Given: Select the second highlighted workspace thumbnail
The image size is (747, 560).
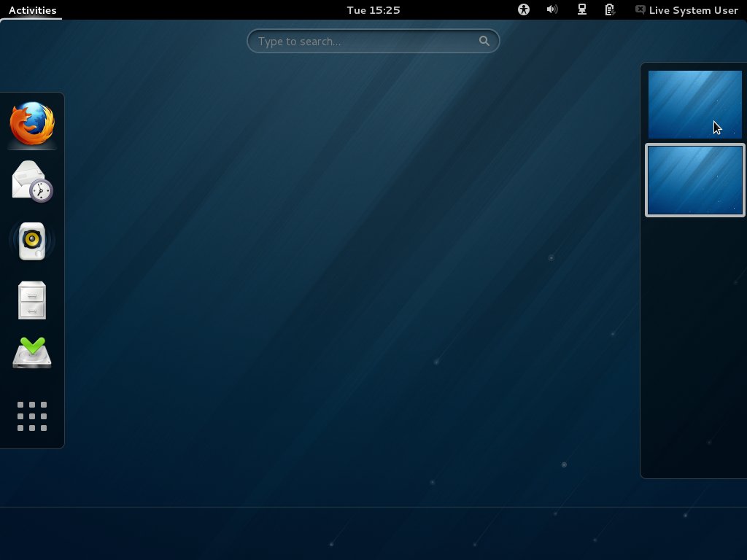Looking at the screenshot, I should pos(694,180).
